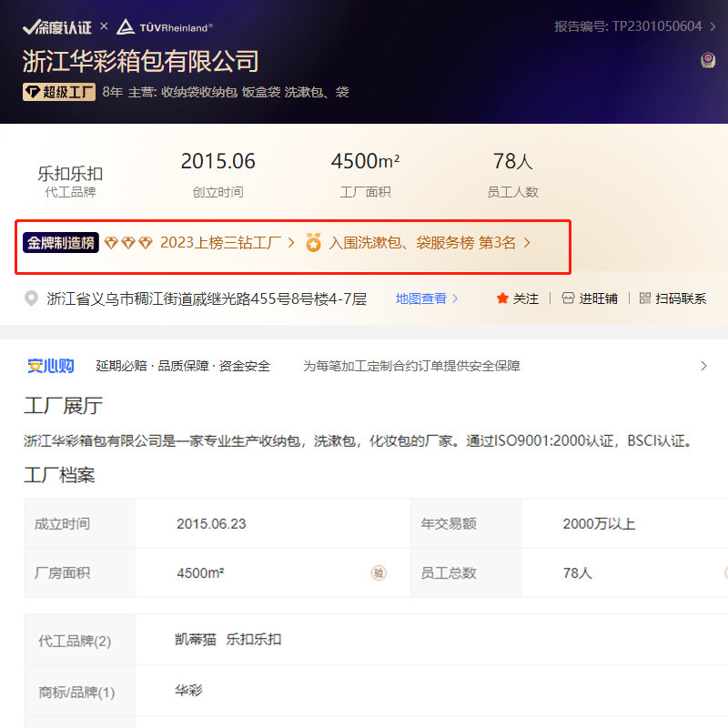Click the 工厂展厅 heading
The height and width of the screenshot is (728, 728).
63,406
